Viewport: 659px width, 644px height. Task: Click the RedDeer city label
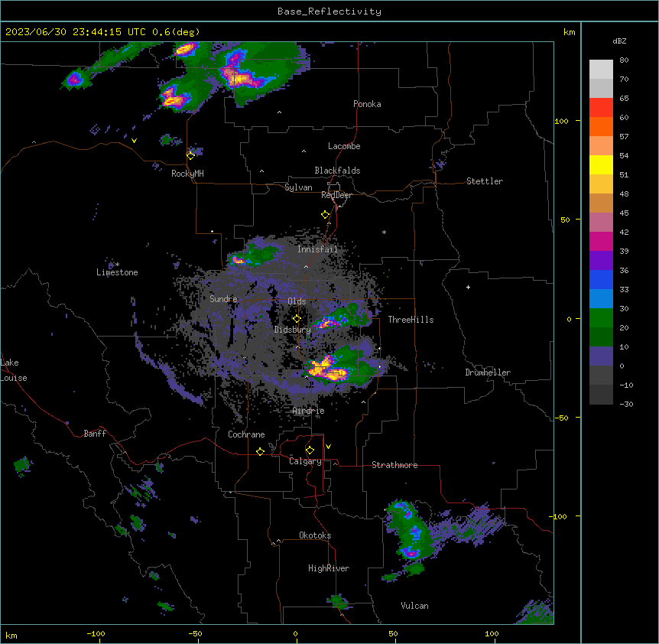[336, 195]
